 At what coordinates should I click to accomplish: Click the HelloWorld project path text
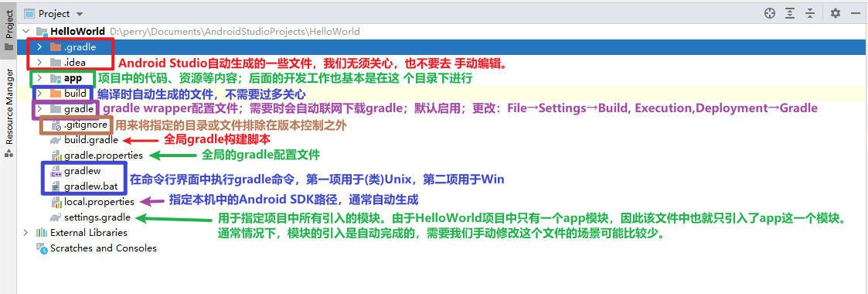pos(235,32)
